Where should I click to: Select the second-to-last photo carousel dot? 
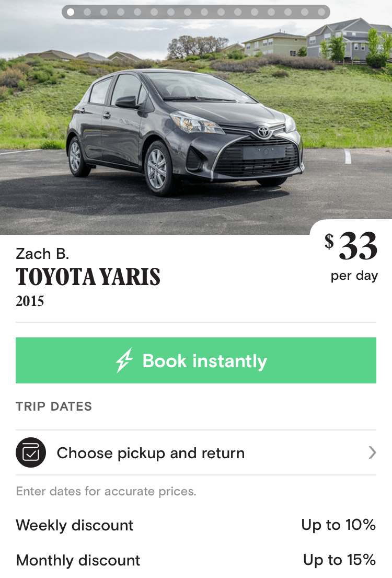(305, 12)
